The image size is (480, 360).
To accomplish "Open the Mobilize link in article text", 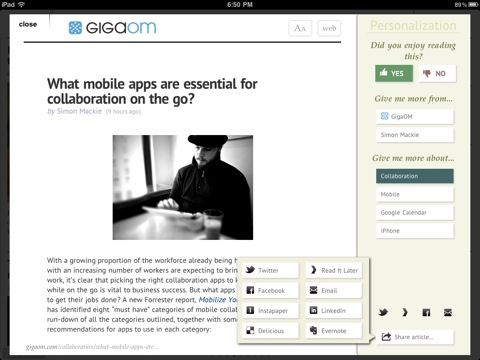I will click(218, 300).
